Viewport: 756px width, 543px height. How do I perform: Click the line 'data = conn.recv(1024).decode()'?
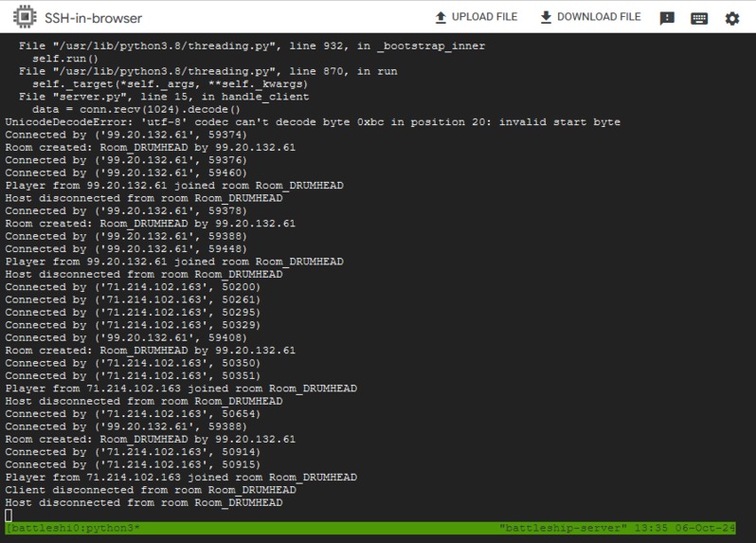(x=136, y=110)
